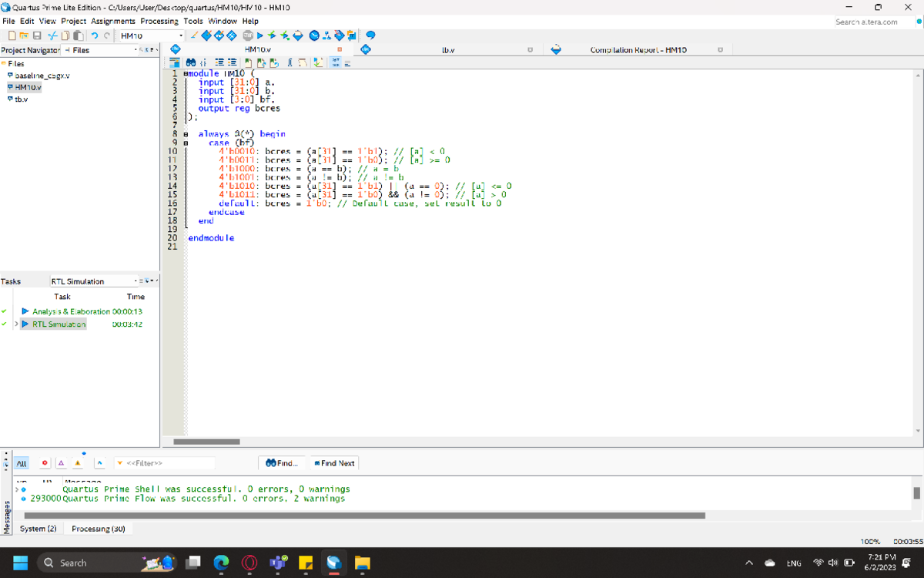Screen dimensions: 924x578
Task: Toggle the All messages filter
Action: [21, 463]
